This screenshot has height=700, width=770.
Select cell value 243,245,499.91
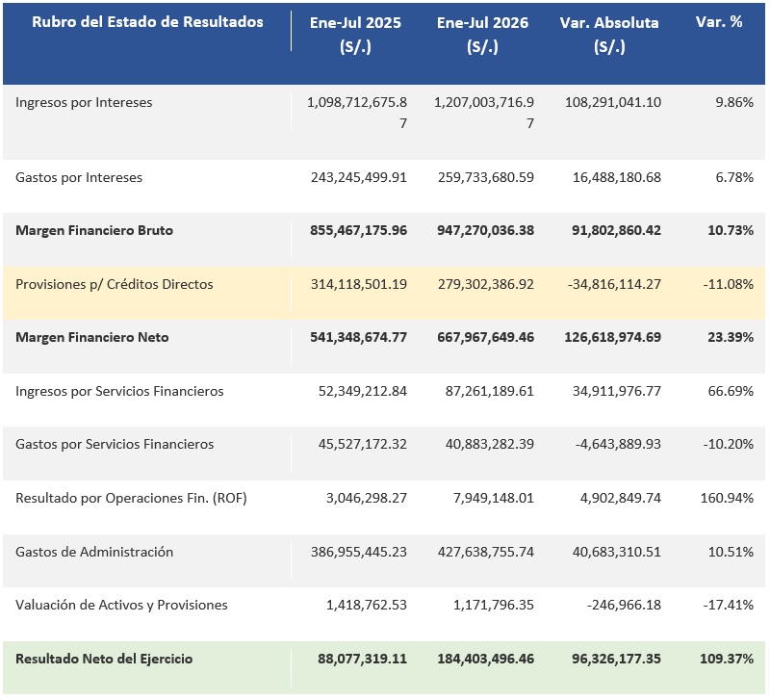pyautogui.click(x=359, y=177)
